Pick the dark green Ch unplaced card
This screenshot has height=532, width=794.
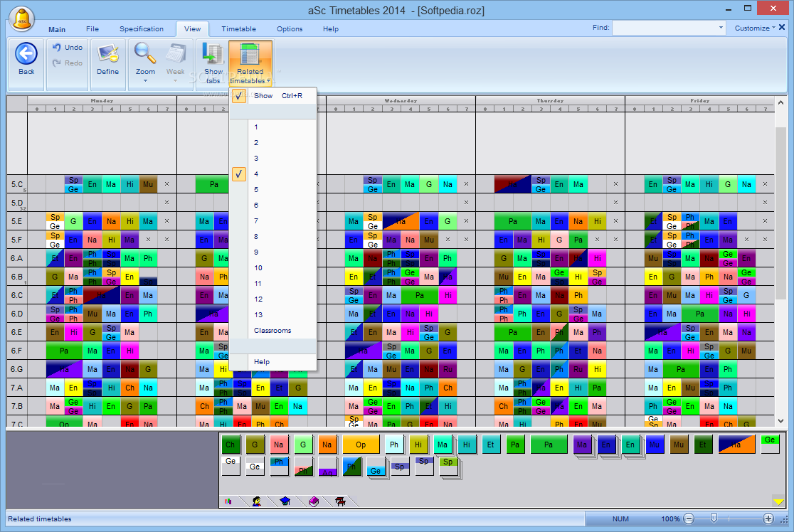(231, 445)
